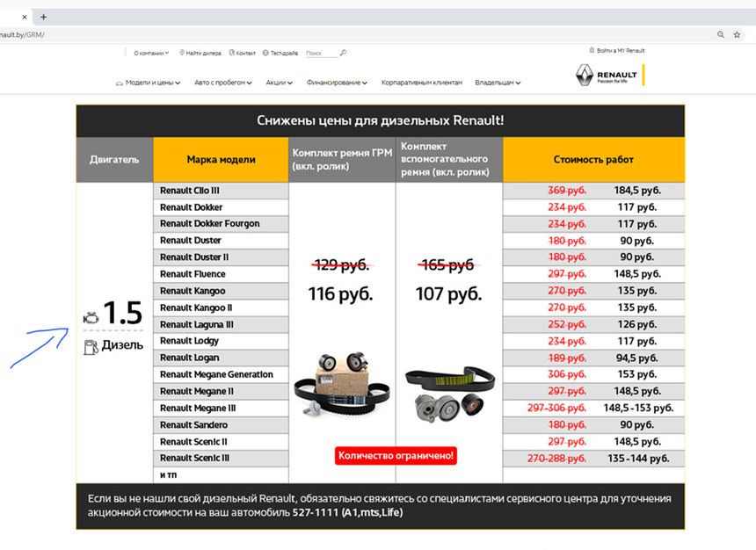
Task: Select the 'Renault Logan' row
Action: 221,358
